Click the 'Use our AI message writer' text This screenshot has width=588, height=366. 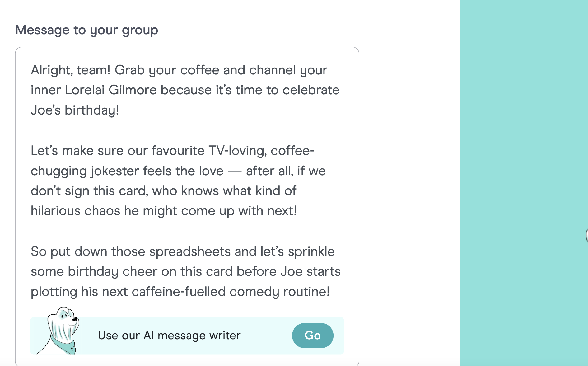169,335
